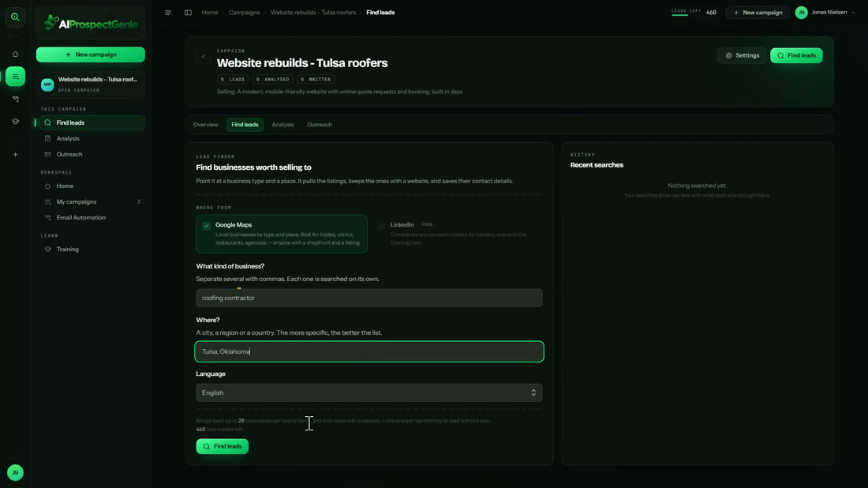
Task: Toggle the hamburger menu icon in the top bar
Action: click(168, 12)
